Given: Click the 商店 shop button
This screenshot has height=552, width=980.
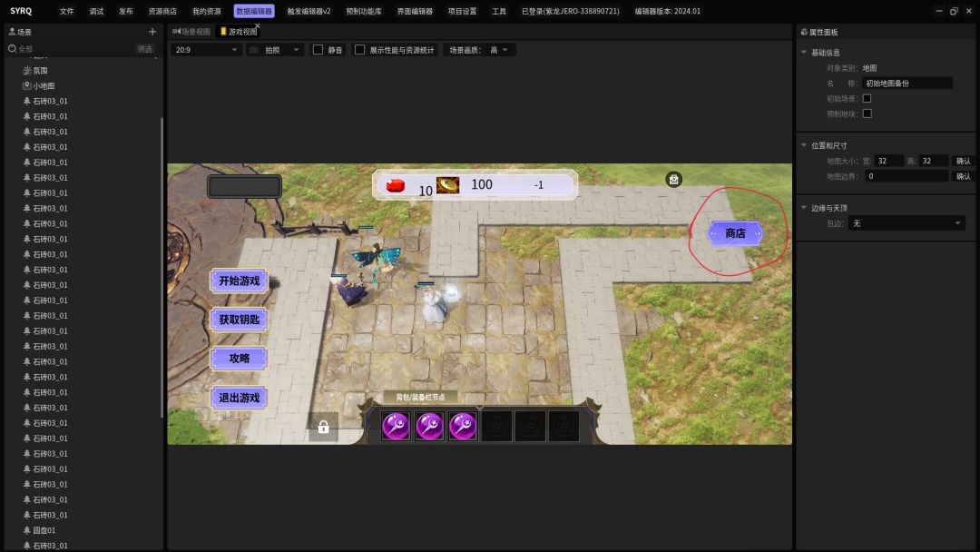Looking at the screenshot, I should 735,233.
